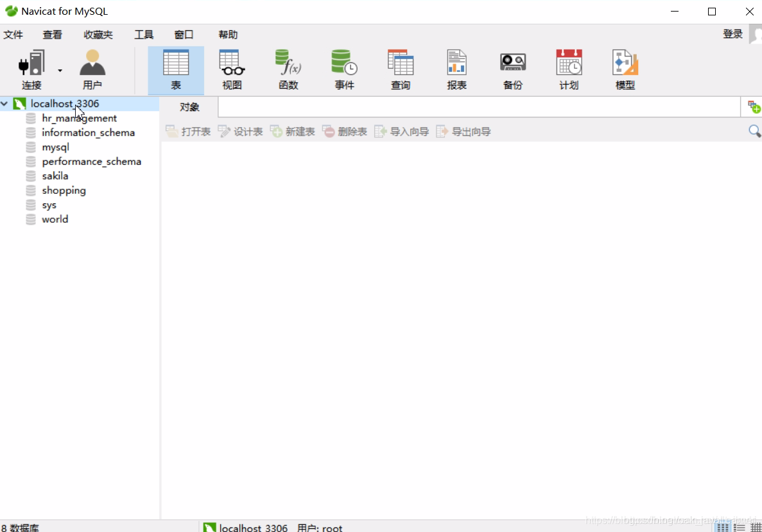Viewport: 762px width, 532px height.
Task: Open the Connection dropdown arrow
Action: coord(60,71)
